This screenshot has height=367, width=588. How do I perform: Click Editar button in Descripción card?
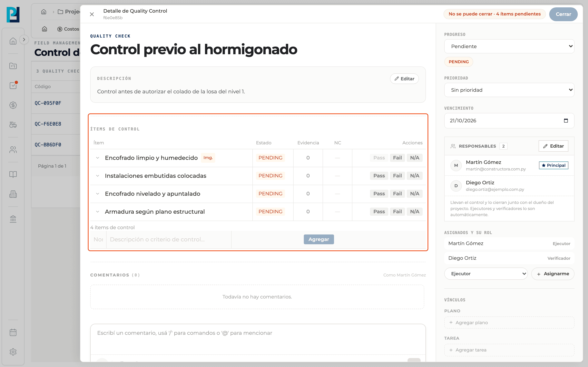click(x=404, y=79)
